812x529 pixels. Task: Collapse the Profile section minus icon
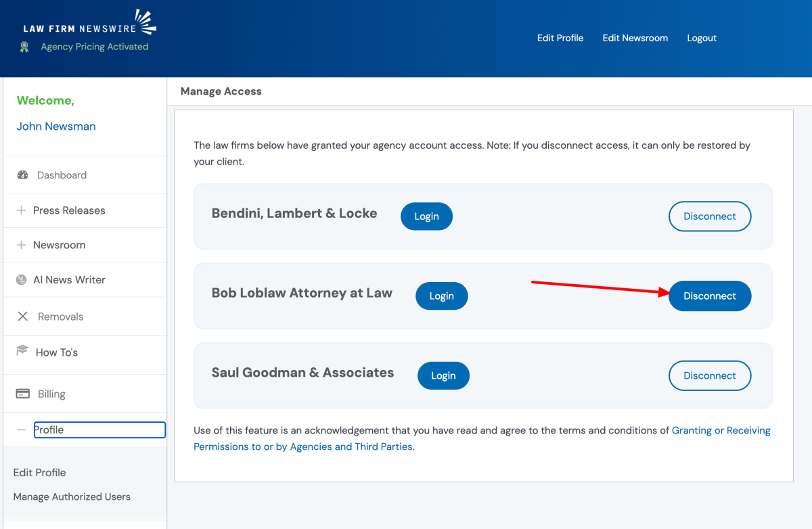21,430
